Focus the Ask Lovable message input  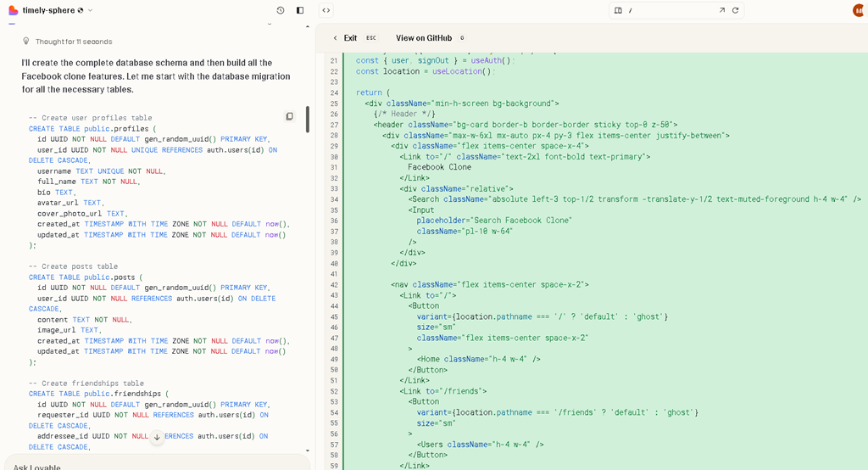coord(157,464)
